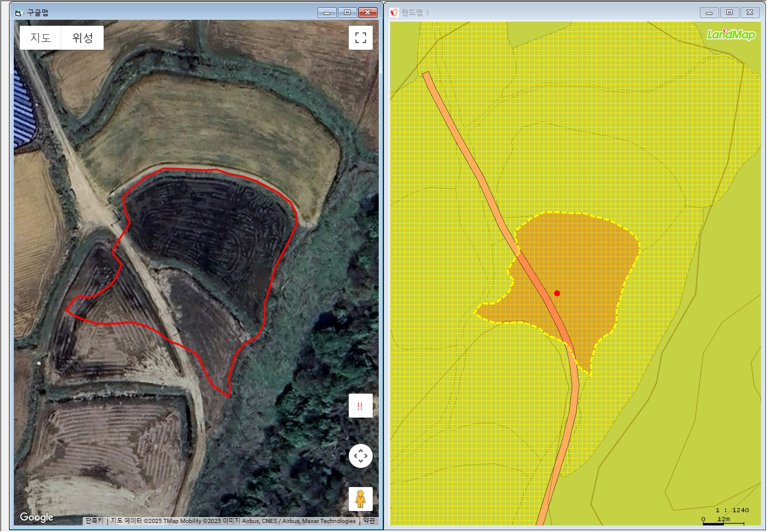Click the 구글맵 window title icon
Viewport: 767px width, 532px height.
[19, 13]
